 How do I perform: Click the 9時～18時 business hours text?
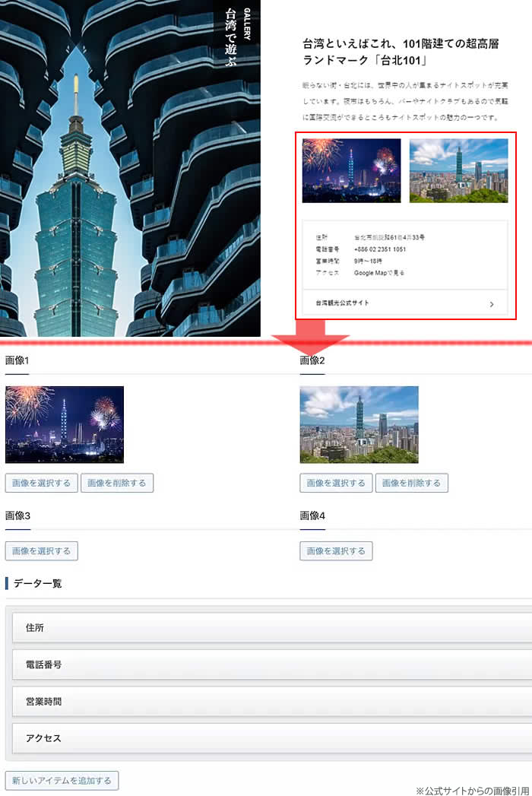tap(368, 261)
